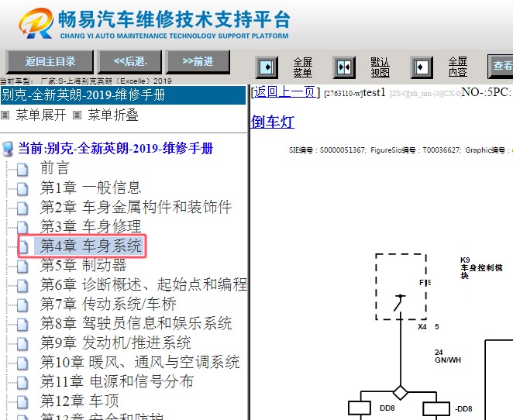Open 第6章 诊断概述、起始点和编程
This screenshot has width=513, height=420.
pos(143,284)
